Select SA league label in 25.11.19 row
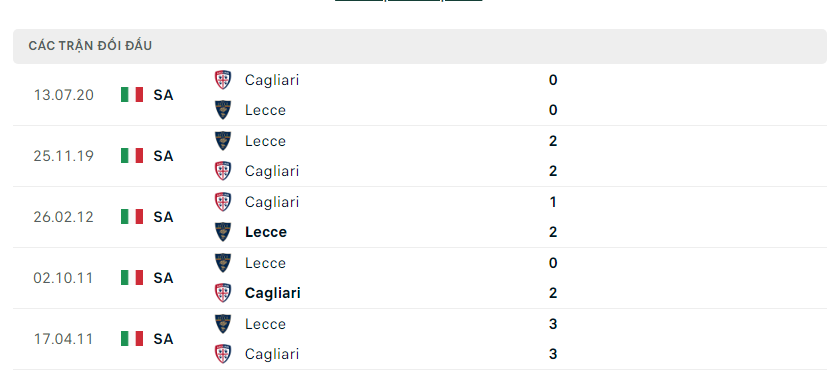 (x=163, y=156)
